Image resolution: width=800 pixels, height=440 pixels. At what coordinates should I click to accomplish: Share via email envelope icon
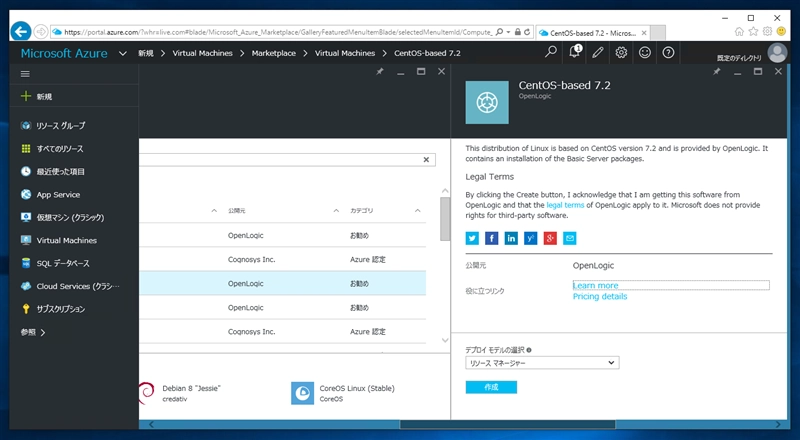(569, 238)
